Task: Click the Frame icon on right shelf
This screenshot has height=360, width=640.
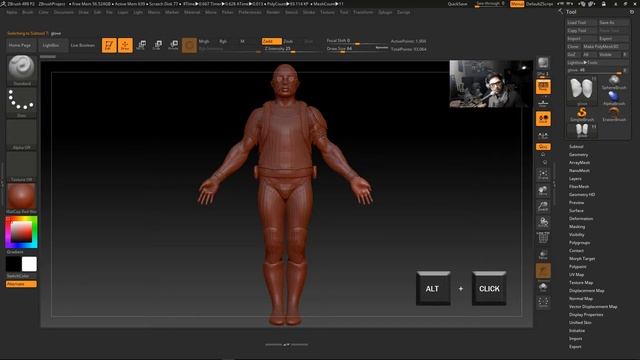Action: pos(543,174)
